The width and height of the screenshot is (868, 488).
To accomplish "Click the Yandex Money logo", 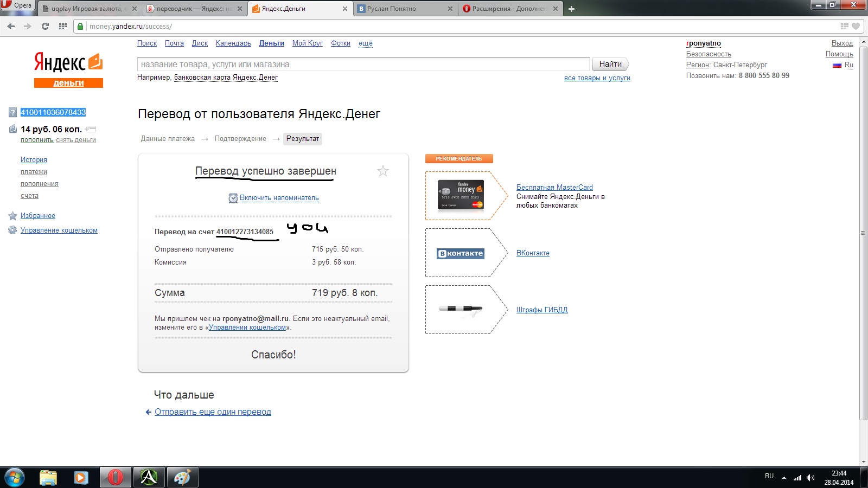I will pos(68,69).
